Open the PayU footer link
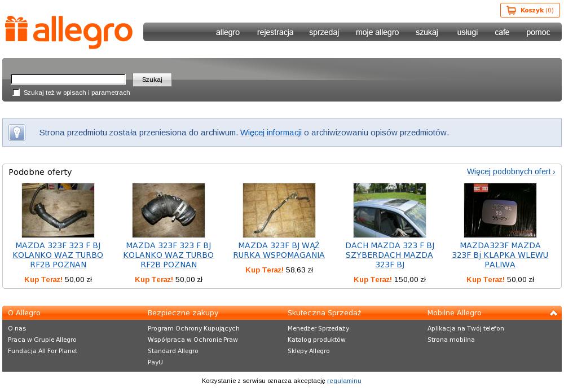The image size is (564, 392). click(156, 362)
